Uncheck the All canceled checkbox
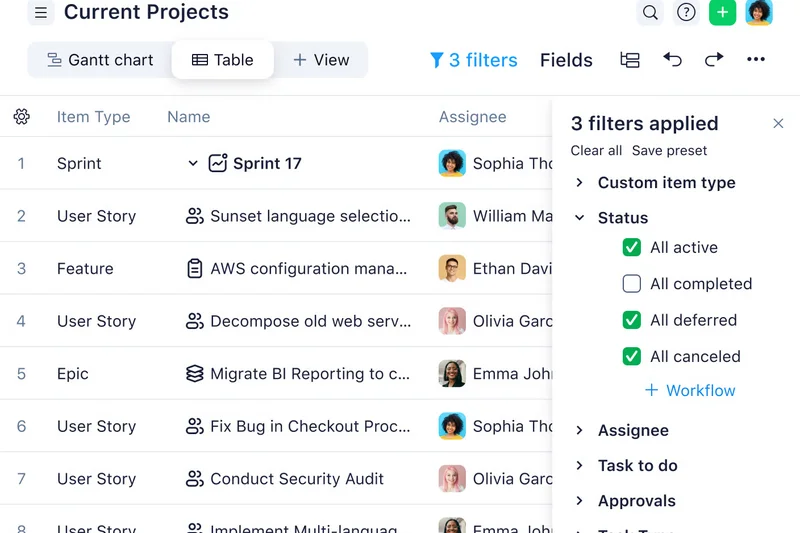The image size is (800, 533). (x=631, y=356)
